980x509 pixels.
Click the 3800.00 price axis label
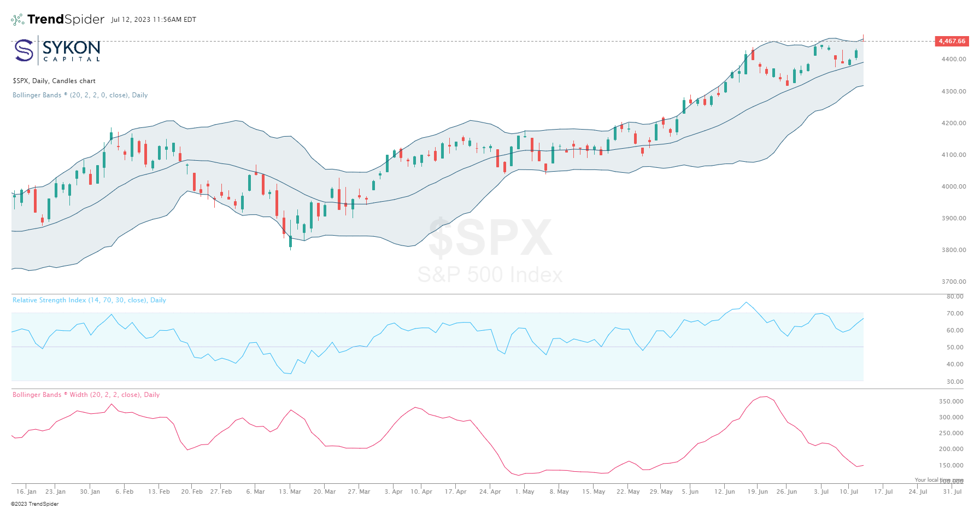[954, 250]
